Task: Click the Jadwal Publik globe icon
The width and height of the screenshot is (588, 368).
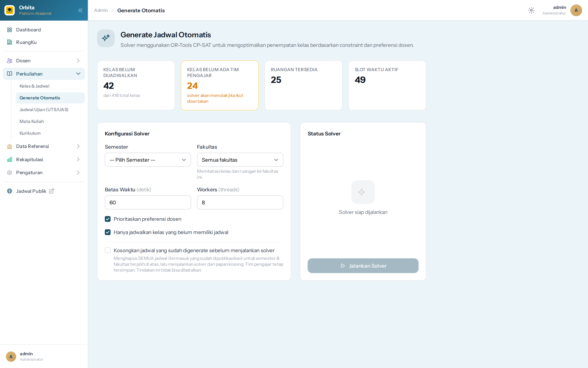Action: pyautogui.click(x=10, y=191)
